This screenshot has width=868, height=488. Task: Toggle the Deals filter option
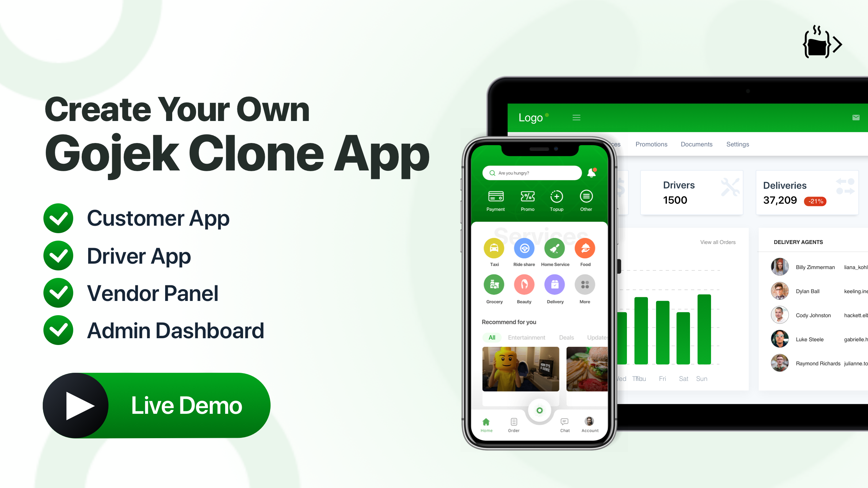tap(564, 337)
